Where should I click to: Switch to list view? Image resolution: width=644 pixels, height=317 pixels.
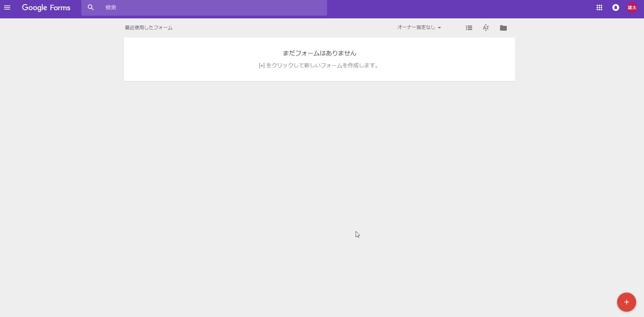click(x=469, y=28)
